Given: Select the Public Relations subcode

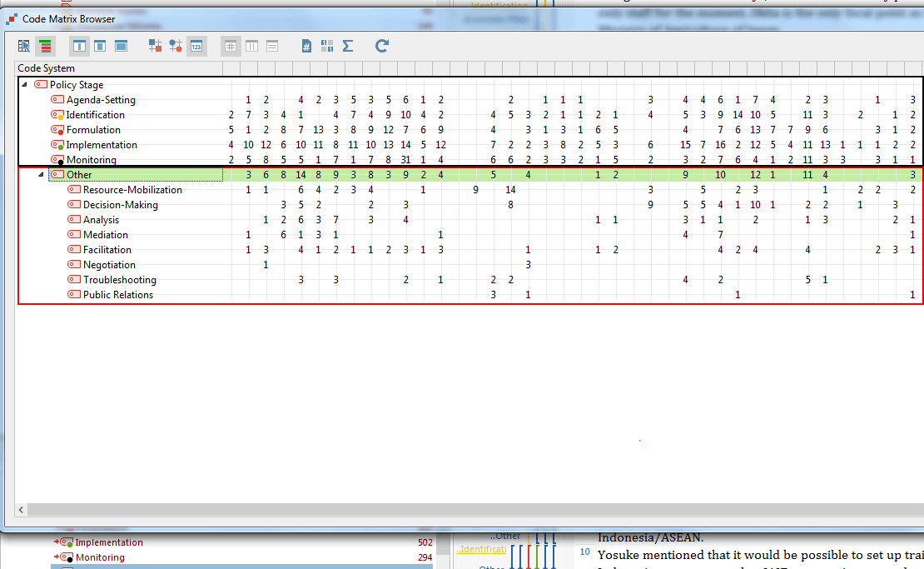Looking at the screenshot, I should click(118, 295).
